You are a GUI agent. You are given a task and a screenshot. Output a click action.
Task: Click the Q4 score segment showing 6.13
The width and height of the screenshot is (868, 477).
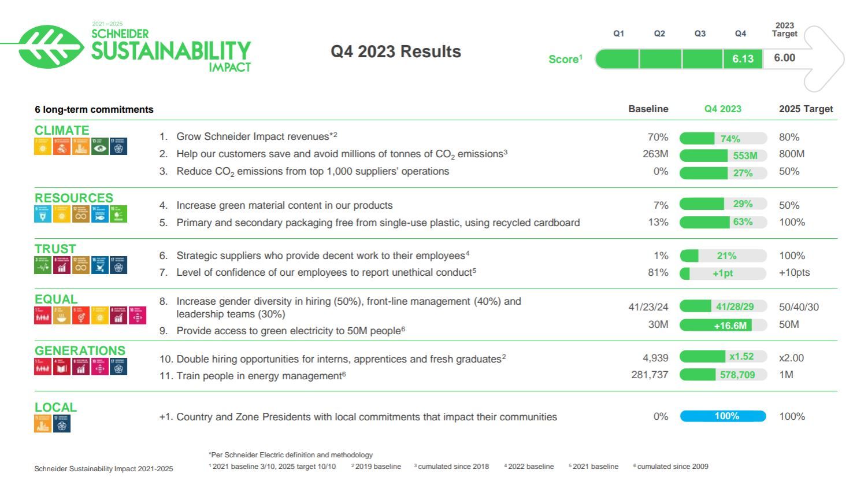[743, 59]
